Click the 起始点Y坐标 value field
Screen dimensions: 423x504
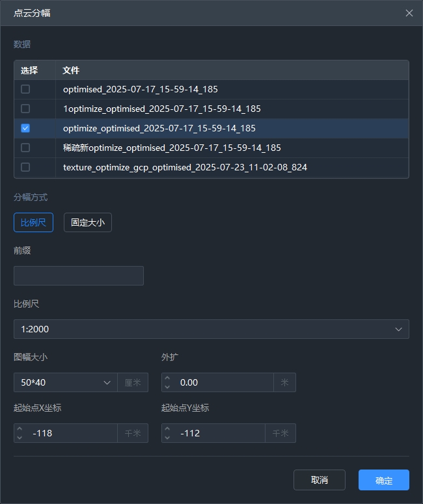(220, 433)
